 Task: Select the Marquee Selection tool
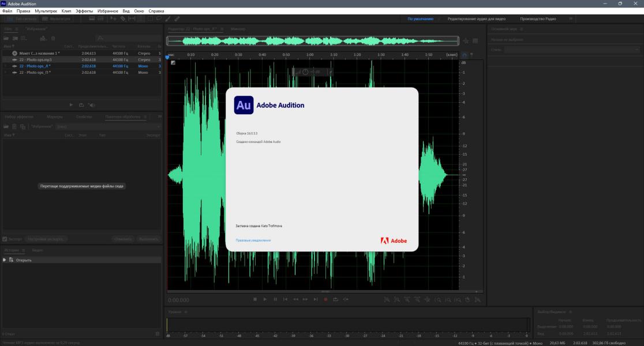[150, 19]
